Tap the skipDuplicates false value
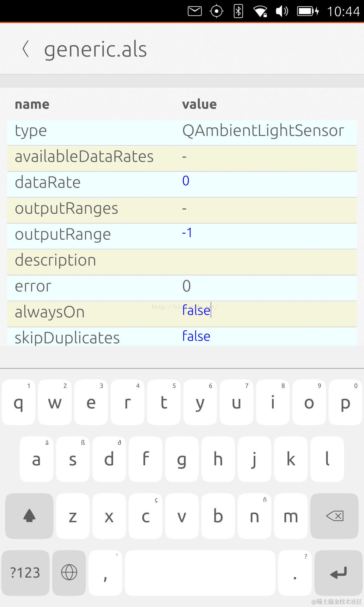 (x=196, y=336)
